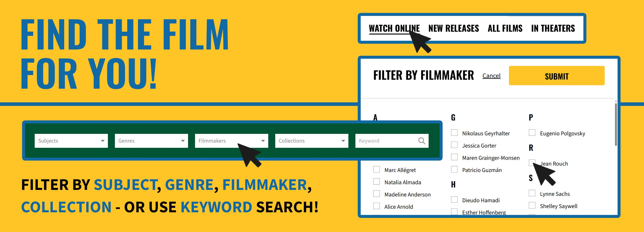The image size is (644, 232).
Task: Check the Patricio Guzmán box
Action: [454, 170]
